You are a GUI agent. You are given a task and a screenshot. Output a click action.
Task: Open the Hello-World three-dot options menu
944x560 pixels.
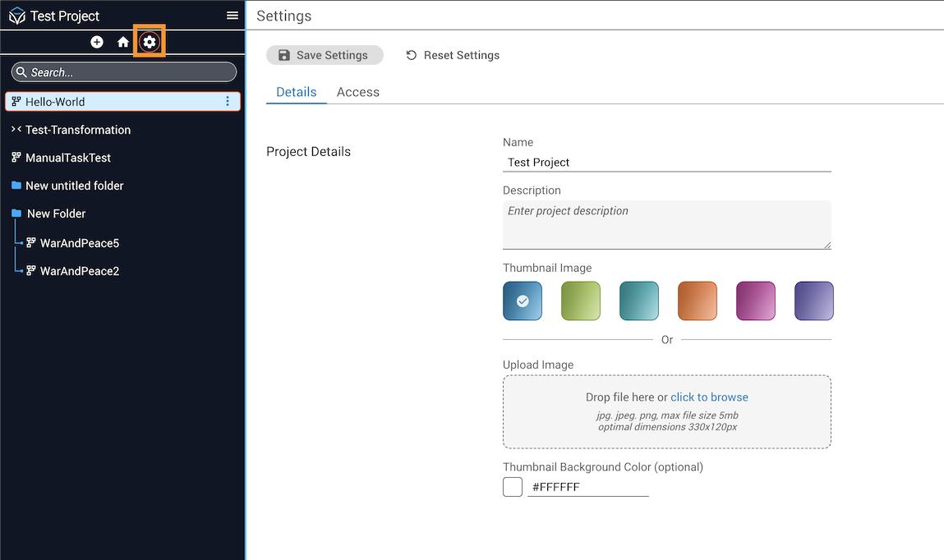click(x=228, y=102)
